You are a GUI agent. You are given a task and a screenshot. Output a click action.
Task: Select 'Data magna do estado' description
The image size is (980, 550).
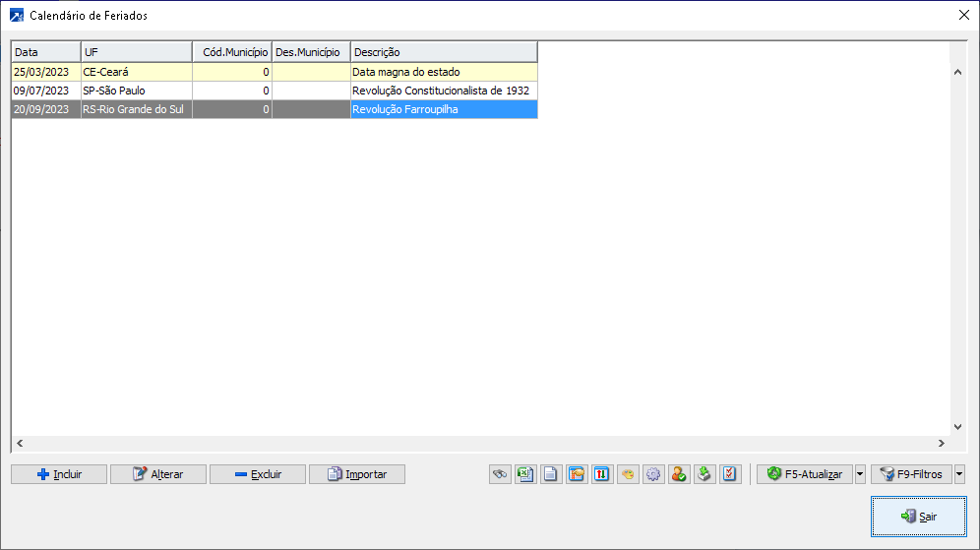point(445,72)
